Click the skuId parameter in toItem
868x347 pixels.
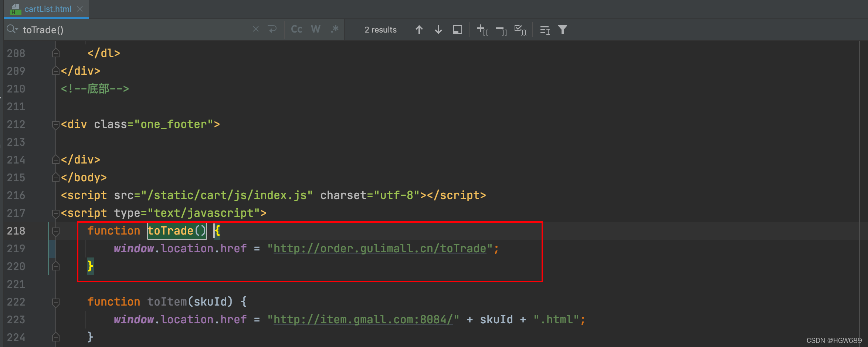210,302
